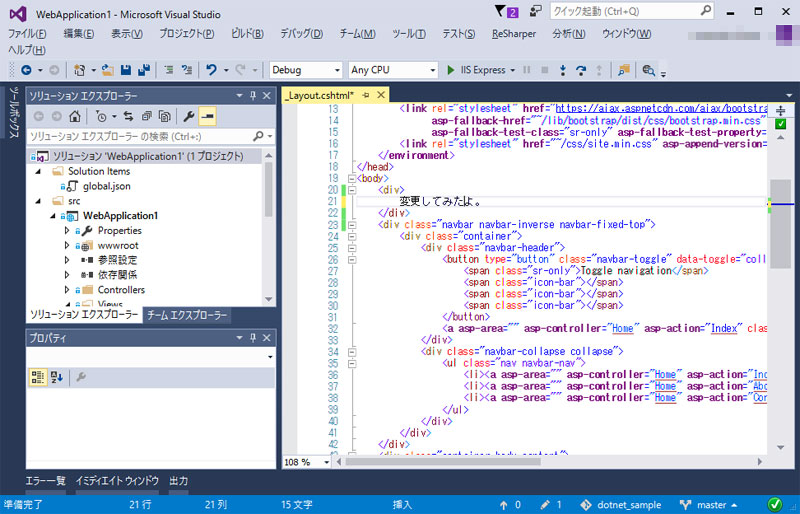Open the イミディエイト ウィンドウ tab
The height and width of the screenshot is (514, 800).
click(117, 481)
